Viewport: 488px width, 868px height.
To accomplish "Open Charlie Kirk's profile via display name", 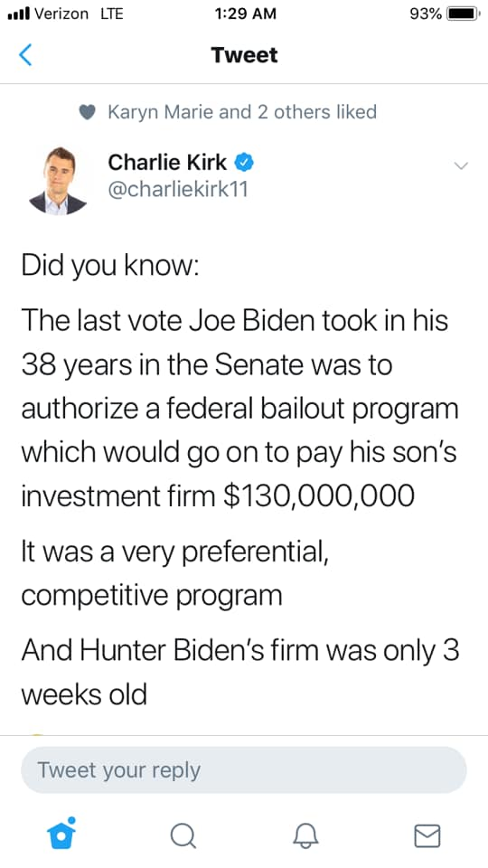I will click(x=167, y=162).
